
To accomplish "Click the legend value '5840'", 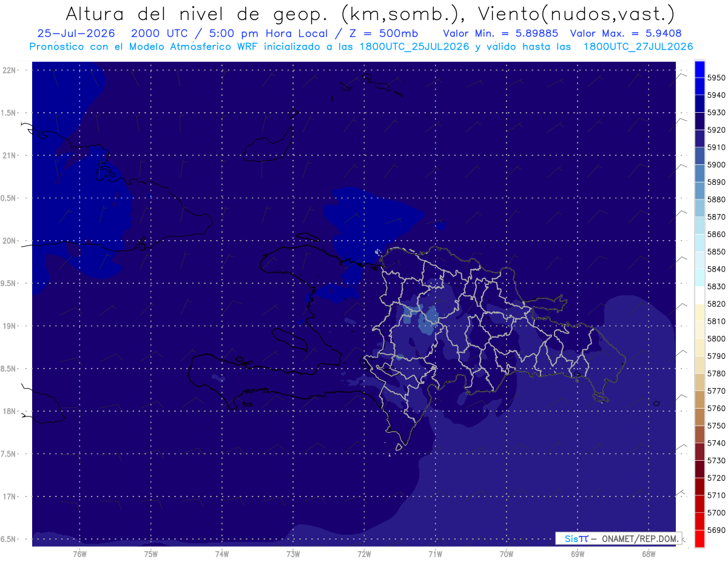I will coord(716,269).
